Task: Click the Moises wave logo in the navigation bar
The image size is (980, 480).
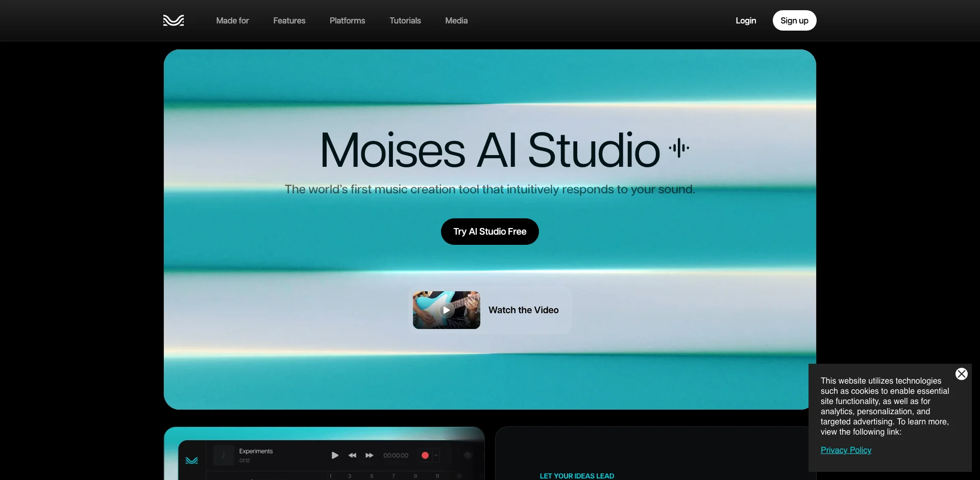Action: coord(173,20)
